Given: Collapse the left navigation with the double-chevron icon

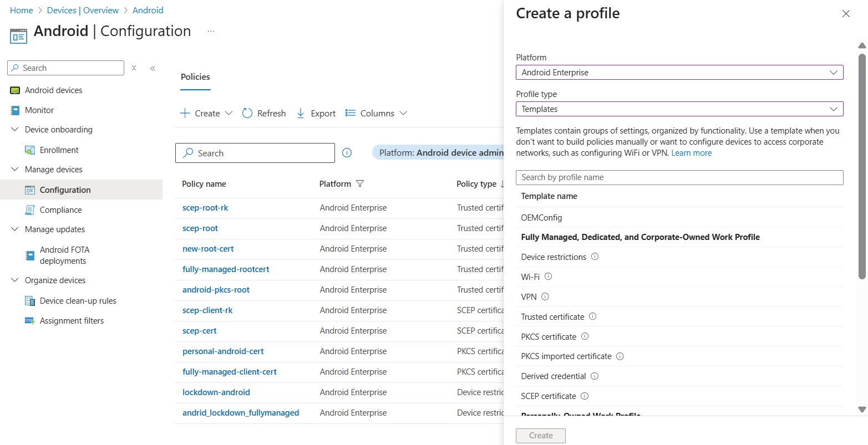Looking at the screenshot, I should (153, 68).
